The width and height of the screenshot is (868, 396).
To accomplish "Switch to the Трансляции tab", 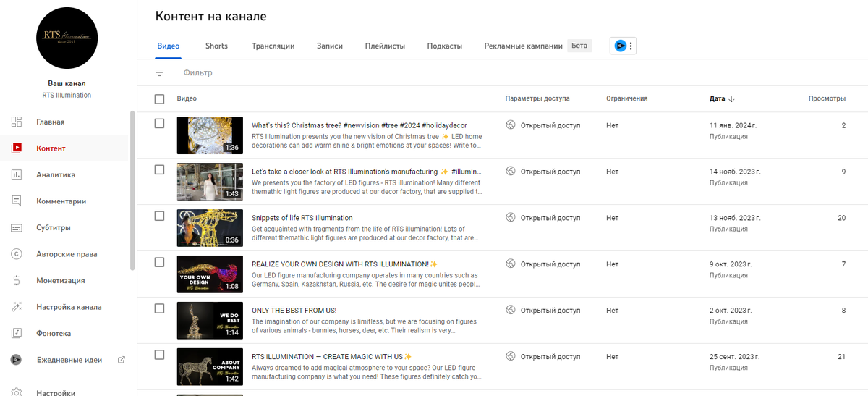I will tap(273, 46).
